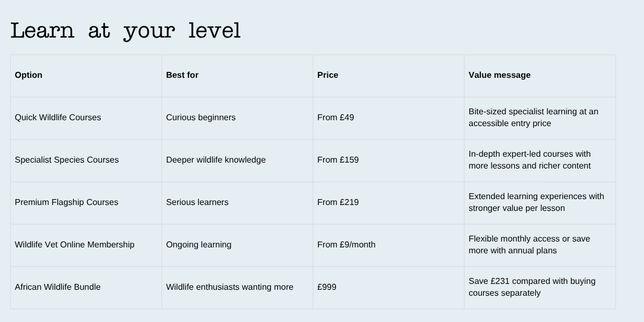Select the "Best for" column header

(x=182, y=75)
